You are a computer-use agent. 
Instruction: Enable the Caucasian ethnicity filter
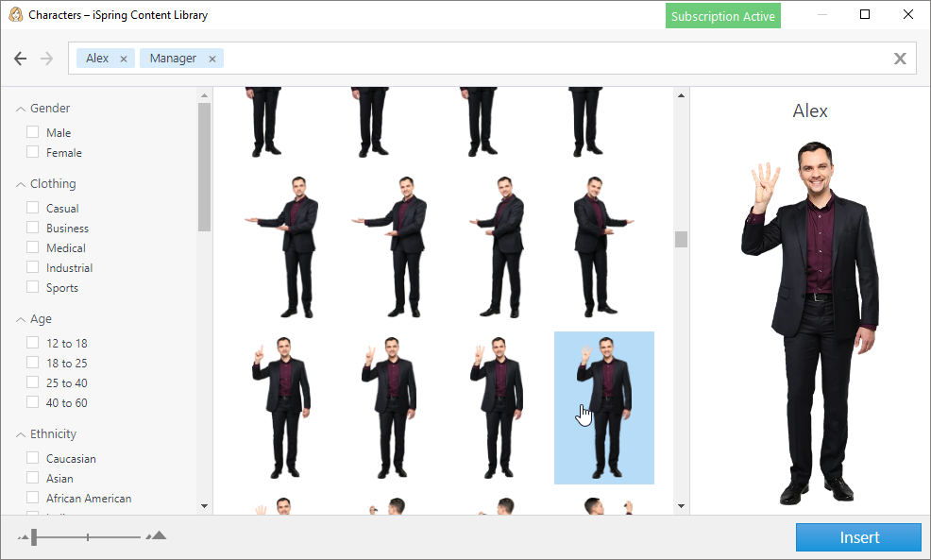[x=32, y=458]
